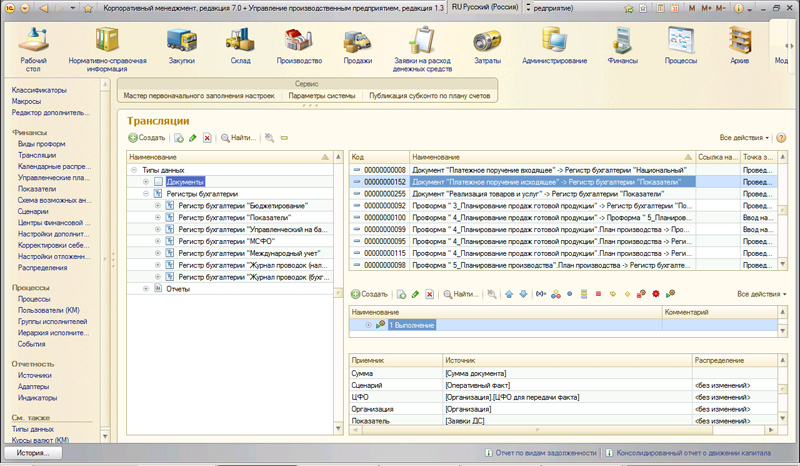Open the top Все действия dropdown

tap(744, 137)
